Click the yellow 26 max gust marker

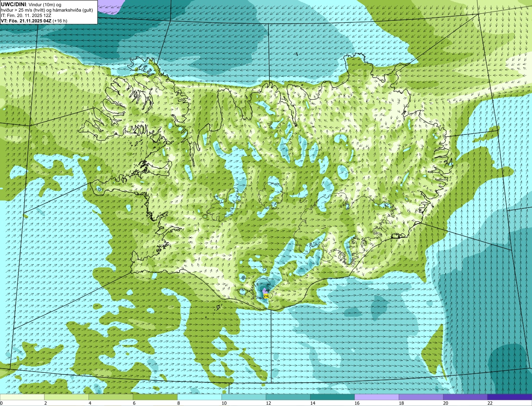coord(266,296)
